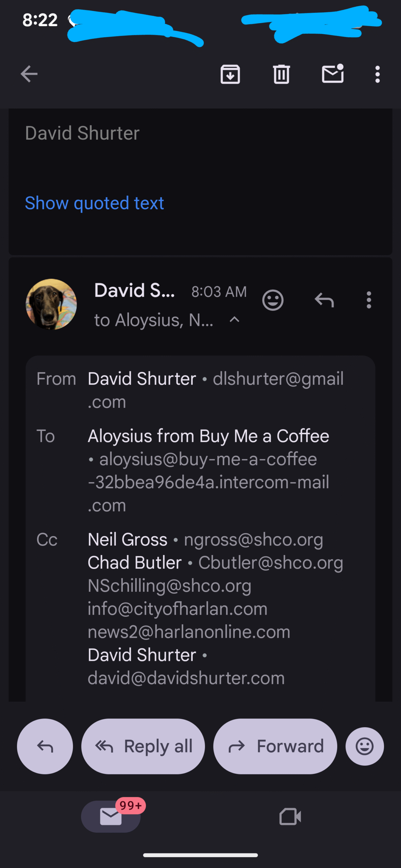This screenshot has height=868, width=401.
Task: Tap the Forward button
Action: click(x=275, y=746)
